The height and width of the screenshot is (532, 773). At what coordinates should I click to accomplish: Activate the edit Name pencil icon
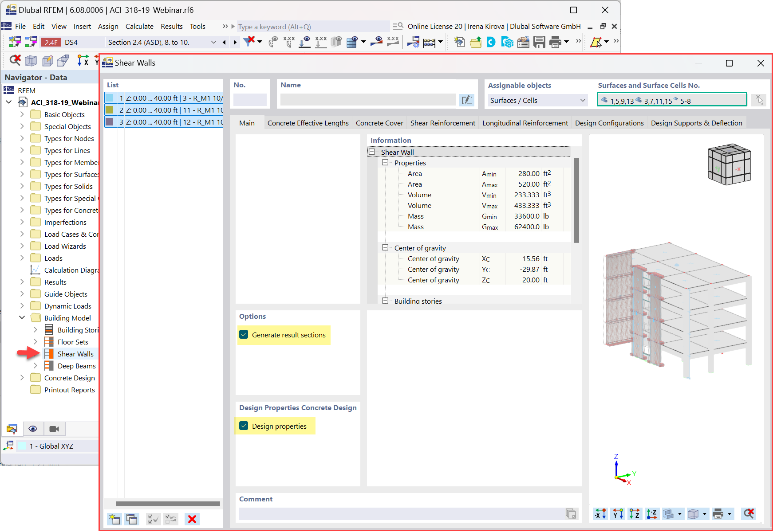(x=467, y=100)
